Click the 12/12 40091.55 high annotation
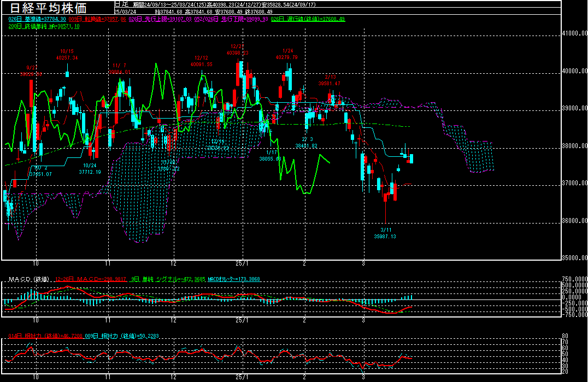 point(202,61)
